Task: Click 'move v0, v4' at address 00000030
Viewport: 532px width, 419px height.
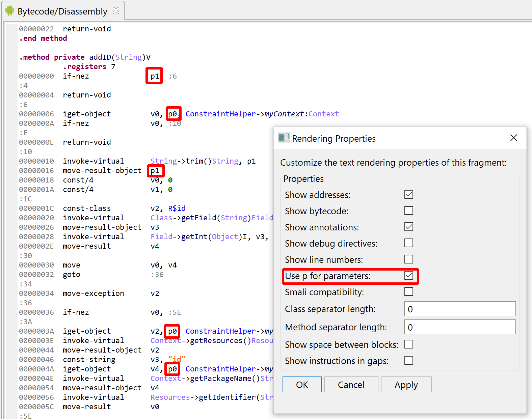Action: [x=120, y=265]
